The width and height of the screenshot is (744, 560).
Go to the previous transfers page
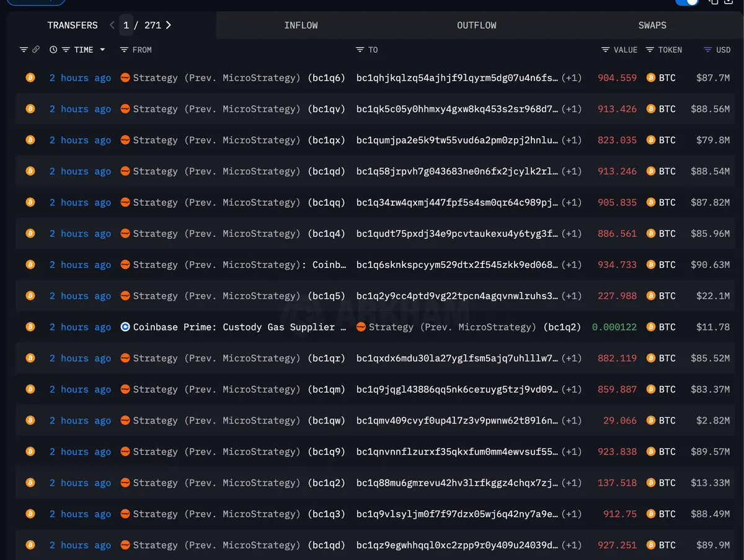(x=112, y=25)
